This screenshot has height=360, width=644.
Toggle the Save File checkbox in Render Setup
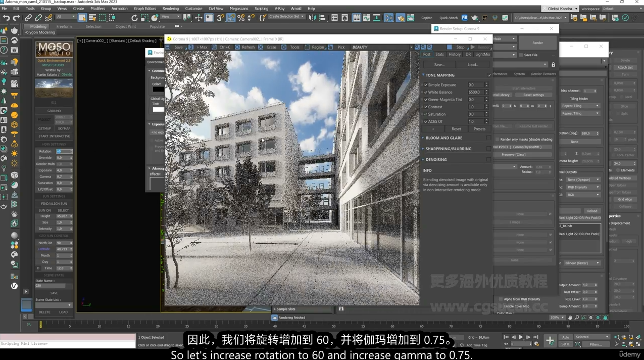coord(521,55)
